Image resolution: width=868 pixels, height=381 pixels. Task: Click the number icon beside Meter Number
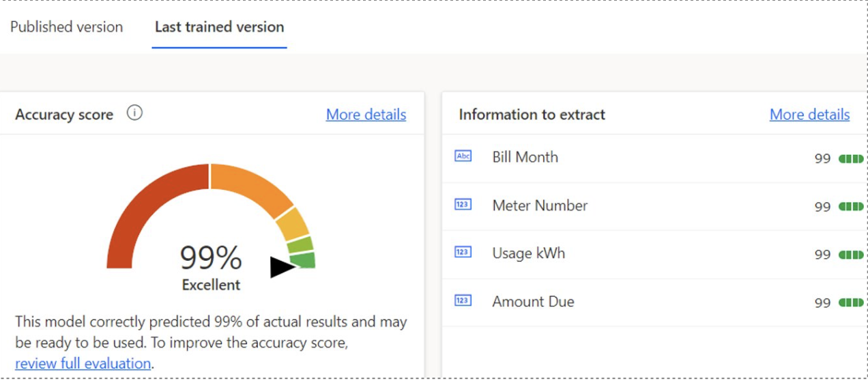coord(463,204)
